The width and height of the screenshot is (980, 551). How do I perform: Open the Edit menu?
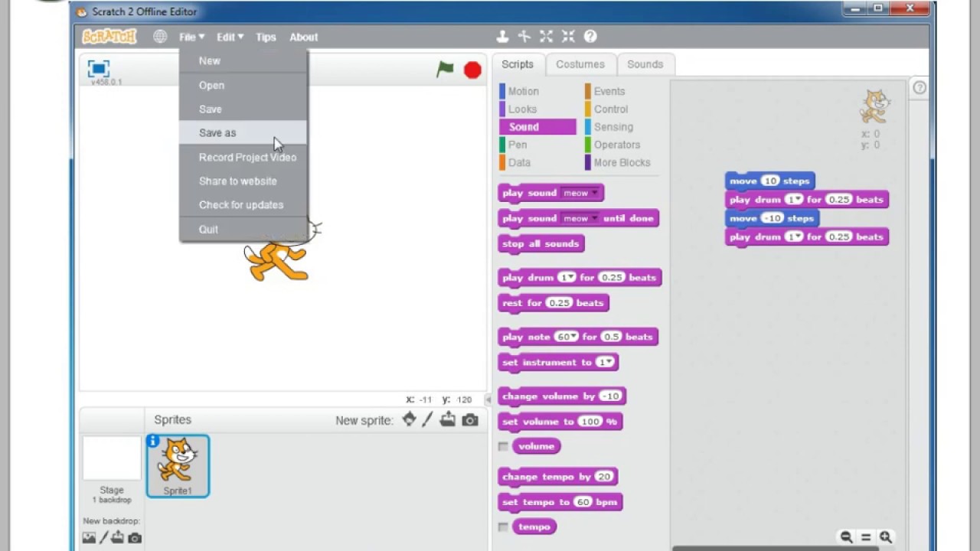click(x=229, y=37)
